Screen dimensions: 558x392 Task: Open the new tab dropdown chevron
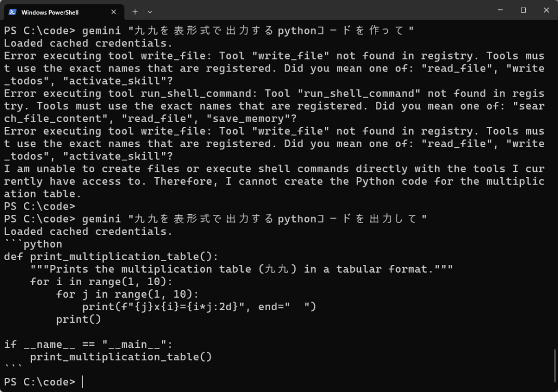tap(149, 11)
